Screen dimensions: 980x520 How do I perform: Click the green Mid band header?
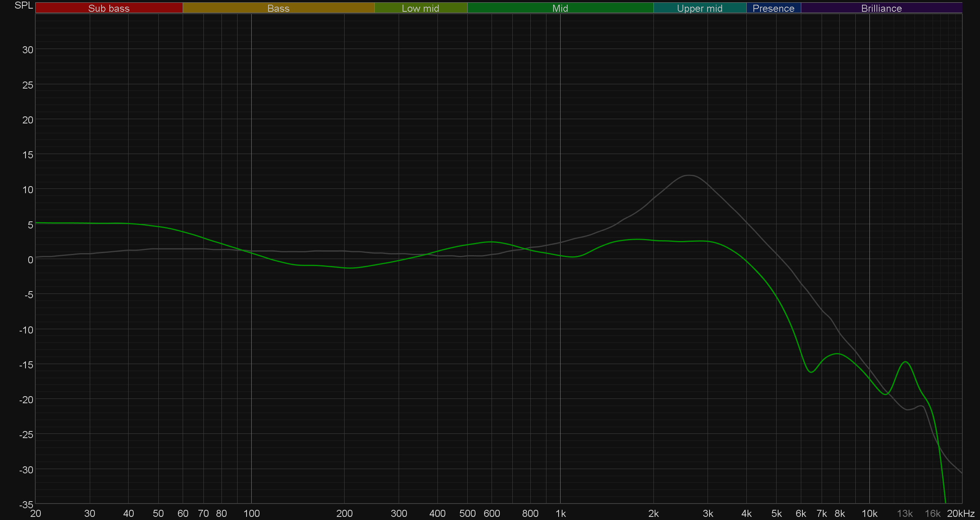click(560, 8)
